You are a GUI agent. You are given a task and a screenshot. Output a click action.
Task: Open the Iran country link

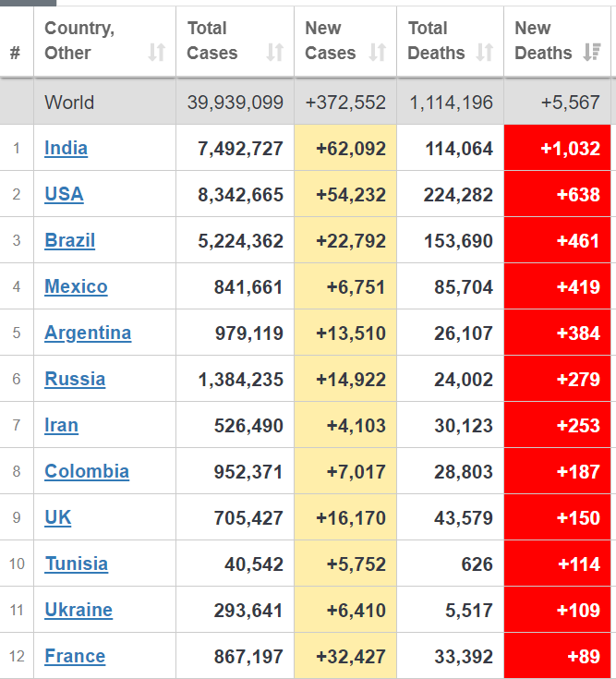coord(62,425)
